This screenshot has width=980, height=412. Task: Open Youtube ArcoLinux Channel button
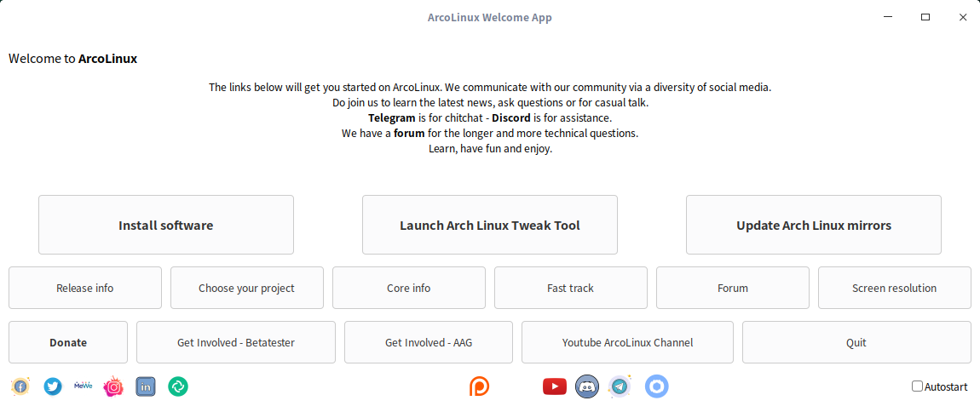point(627,342)
